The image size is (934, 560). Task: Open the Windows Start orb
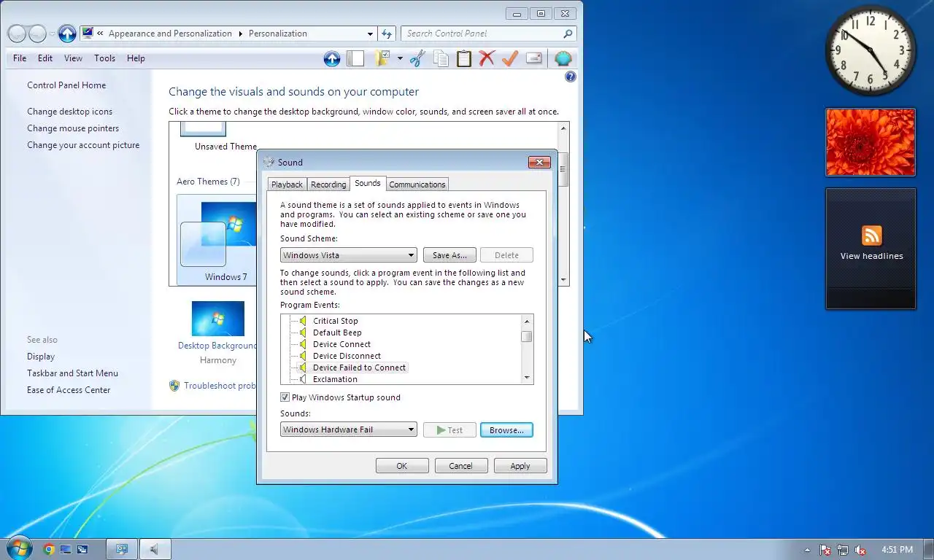19,548
